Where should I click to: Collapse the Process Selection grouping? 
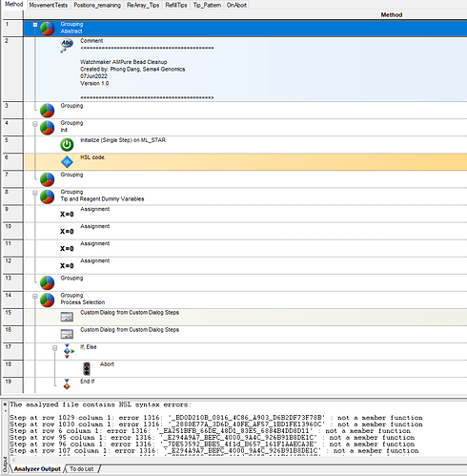pos(35,296)
